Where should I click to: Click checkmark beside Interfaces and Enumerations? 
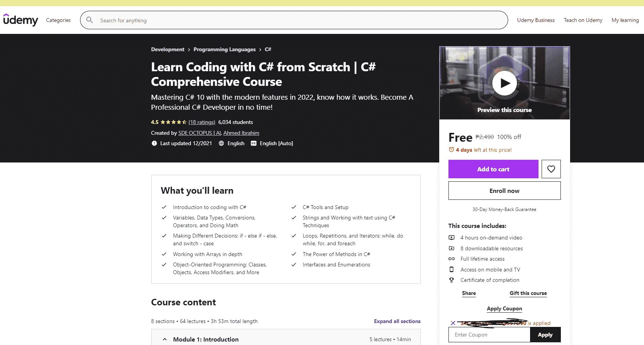(x=294, y=265)
